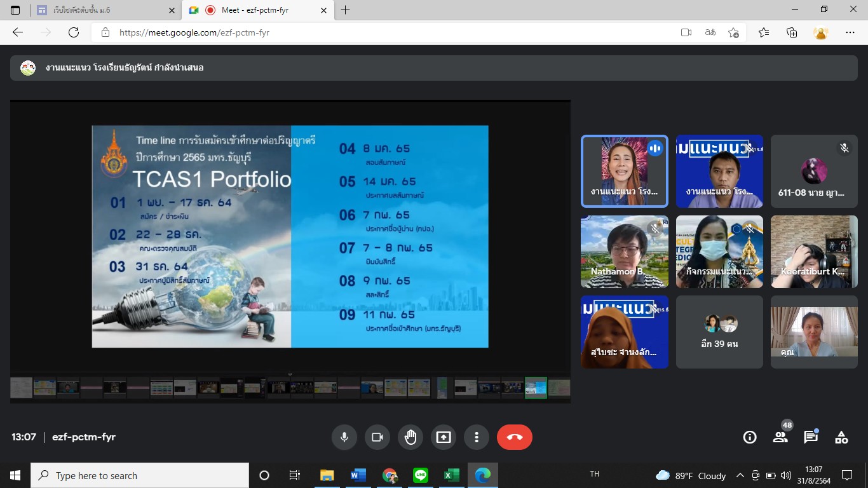Screen dimensions: 868x488
Task: Toggle the microphone in Meet controls
Action: tap(344, 437)
